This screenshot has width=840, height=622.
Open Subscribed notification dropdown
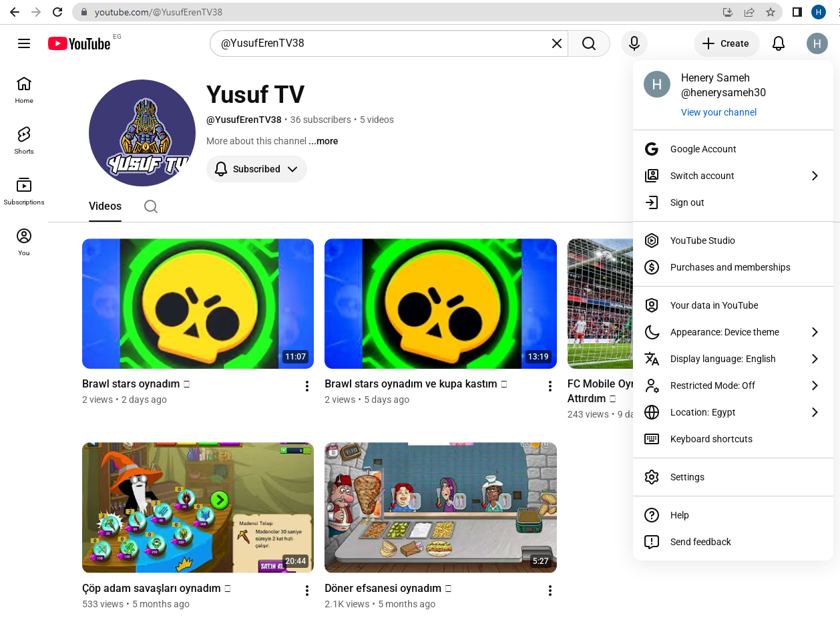pos(256,169)
